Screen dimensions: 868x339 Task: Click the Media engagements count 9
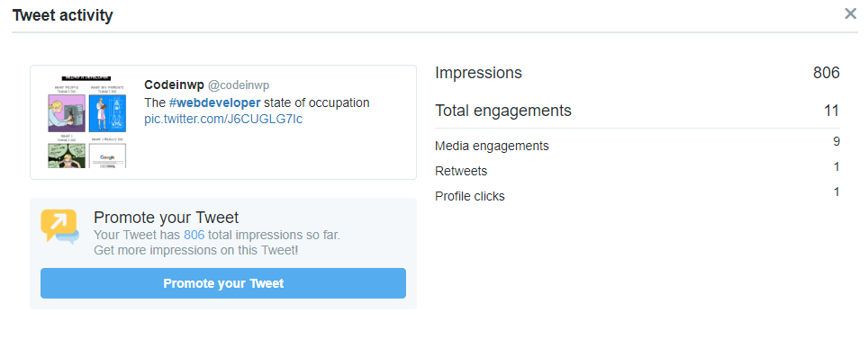836,141
